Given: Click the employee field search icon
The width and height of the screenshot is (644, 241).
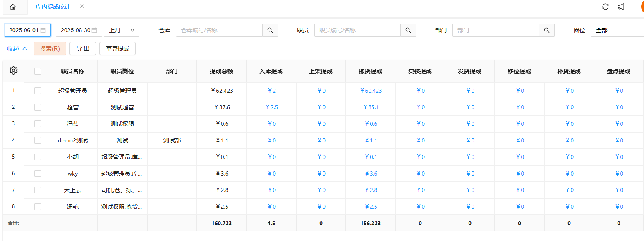Looking at the screenshot, I should pos(408,30).
